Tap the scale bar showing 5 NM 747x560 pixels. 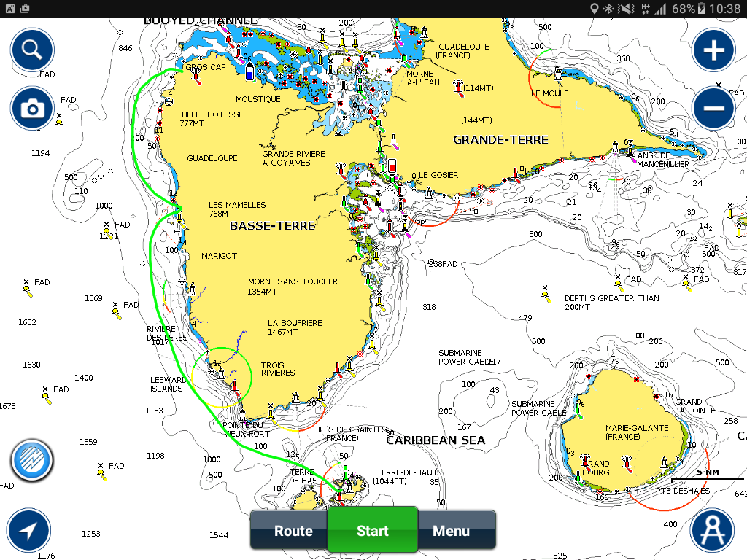click(707, 475)
